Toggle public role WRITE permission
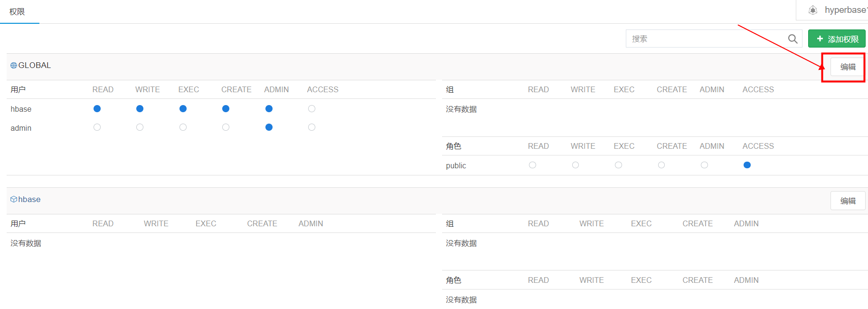The width and height of the screenshot is (868, 309). 576,165
